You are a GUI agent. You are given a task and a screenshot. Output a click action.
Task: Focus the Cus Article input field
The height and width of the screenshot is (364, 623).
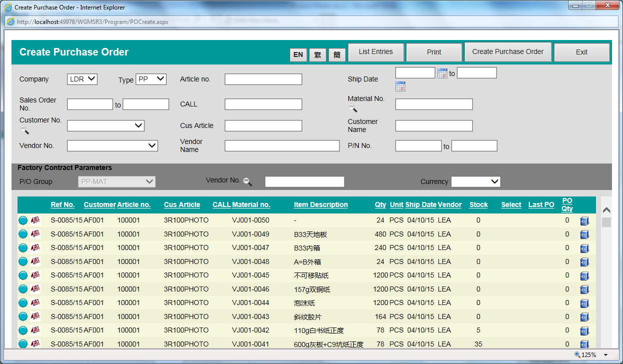263,125
